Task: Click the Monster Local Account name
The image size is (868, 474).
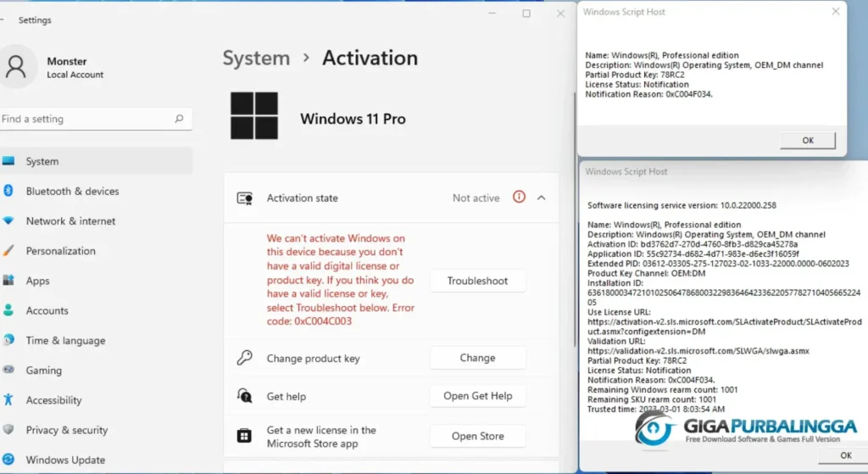Action: (75, 68)
